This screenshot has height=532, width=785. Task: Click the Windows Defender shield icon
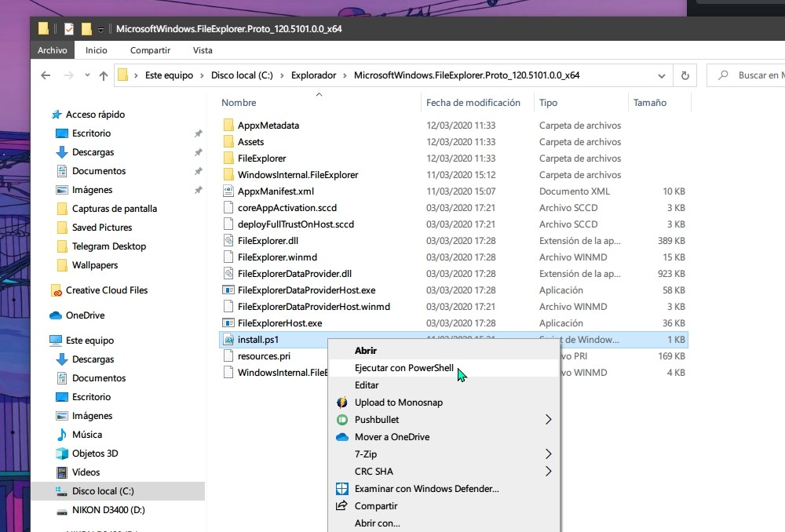(x=341, y=488)
